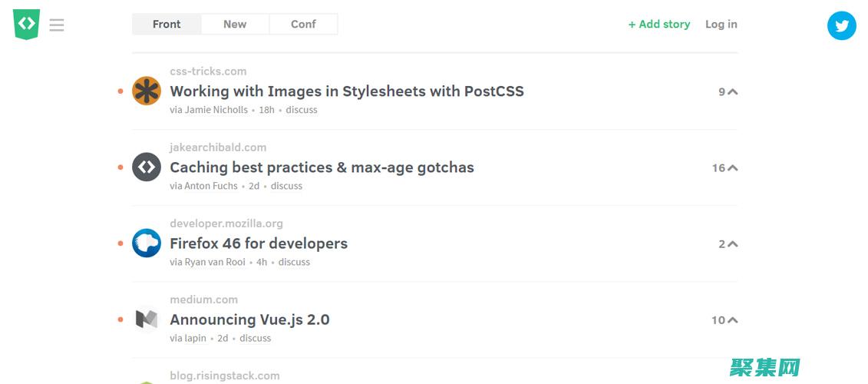Click the css-tricks asterisk story icon
The image size is (868, 384).
[x=147, y=91]
